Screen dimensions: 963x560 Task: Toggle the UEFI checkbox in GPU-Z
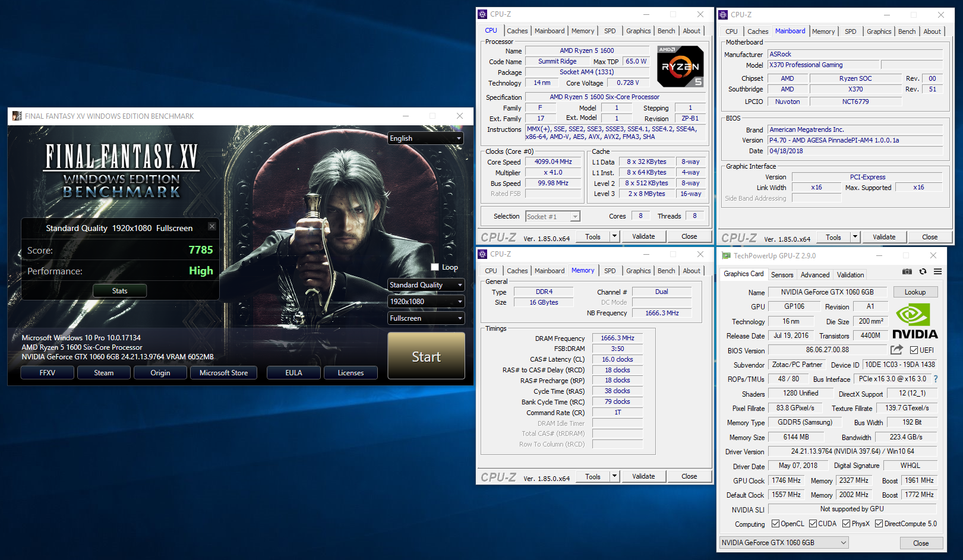(x=914, y=350)
